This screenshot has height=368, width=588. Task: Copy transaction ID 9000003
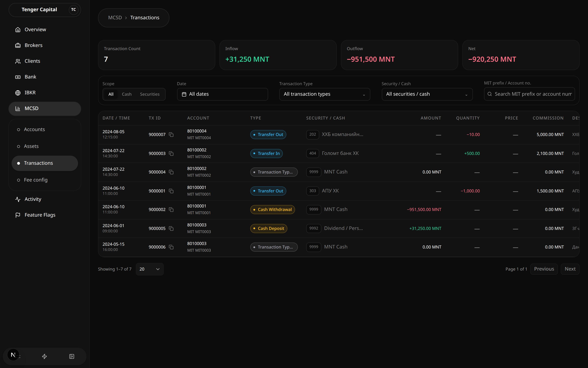[171, 154]
